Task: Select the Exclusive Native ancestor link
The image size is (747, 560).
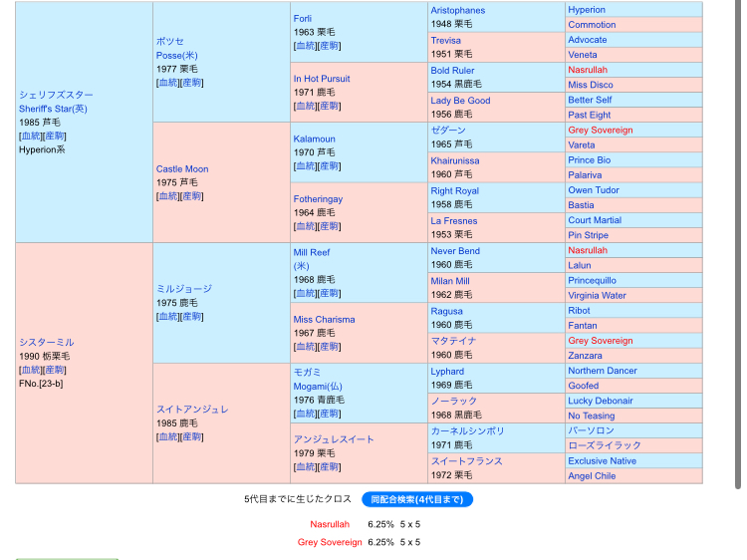Action: (602, 461)
